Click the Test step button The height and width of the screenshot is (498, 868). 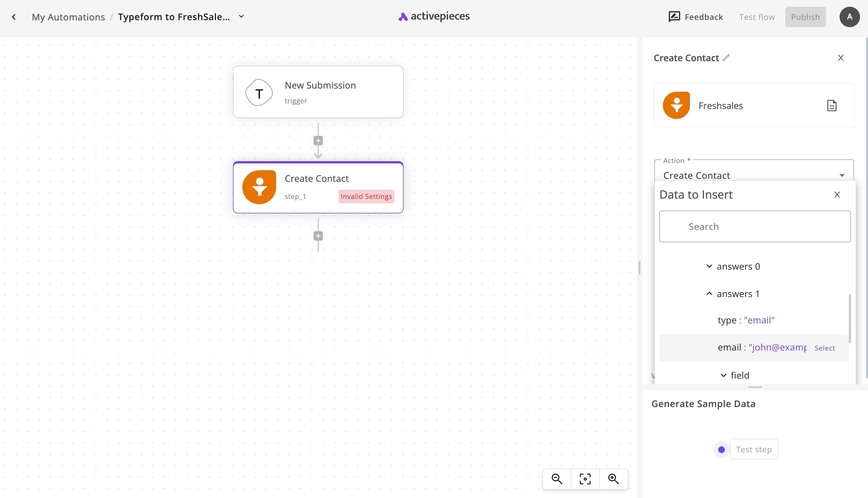click(754, 449)
